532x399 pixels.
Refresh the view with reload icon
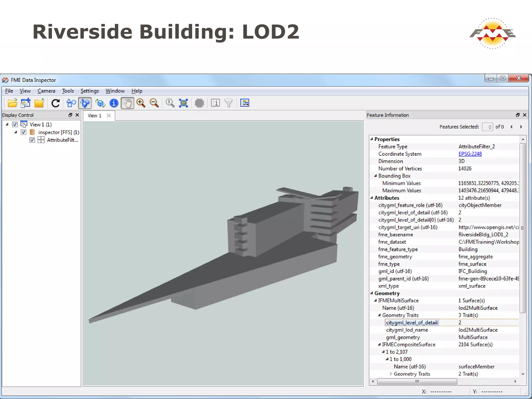click(55, 103)
